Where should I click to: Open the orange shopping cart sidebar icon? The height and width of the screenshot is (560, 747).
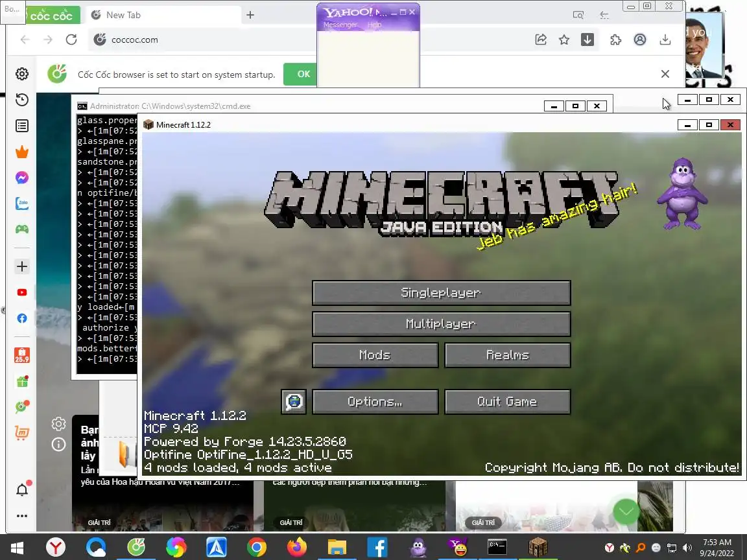click(x=22, y=433)
